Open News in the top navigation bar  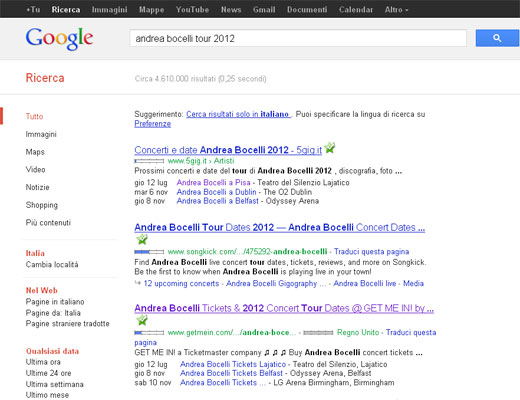click(231, 10)
